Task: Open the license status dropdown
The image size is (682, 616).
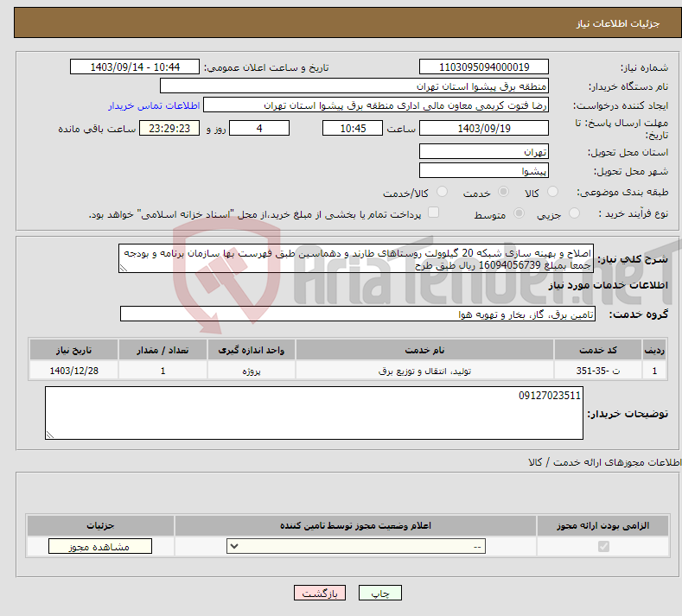Action: coord(356,546)
